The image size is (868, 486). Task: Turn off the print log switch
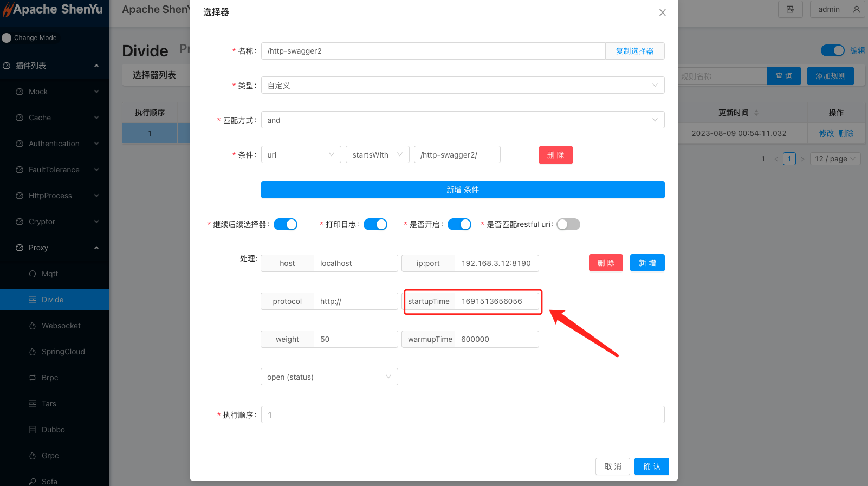pos(375,224)
